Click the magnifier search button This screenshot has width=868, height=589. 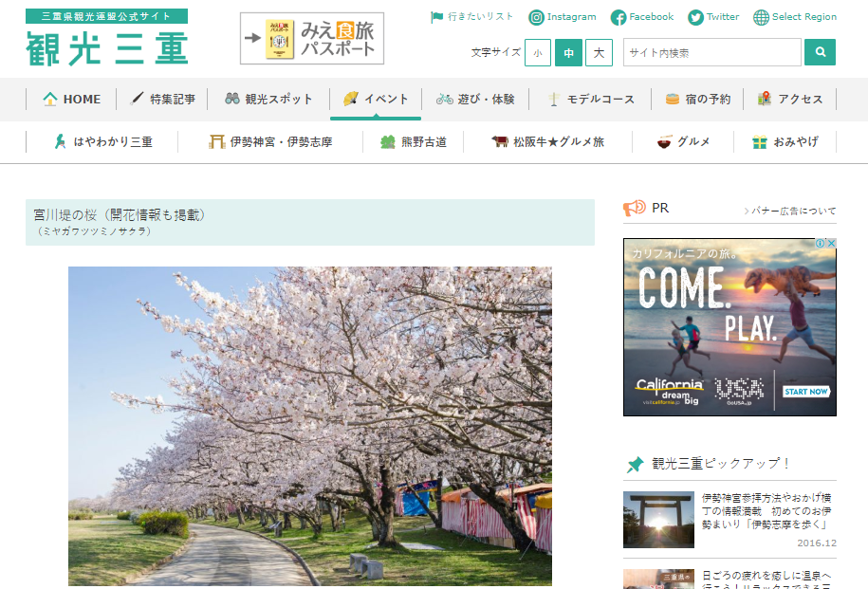tap(820, 52)
